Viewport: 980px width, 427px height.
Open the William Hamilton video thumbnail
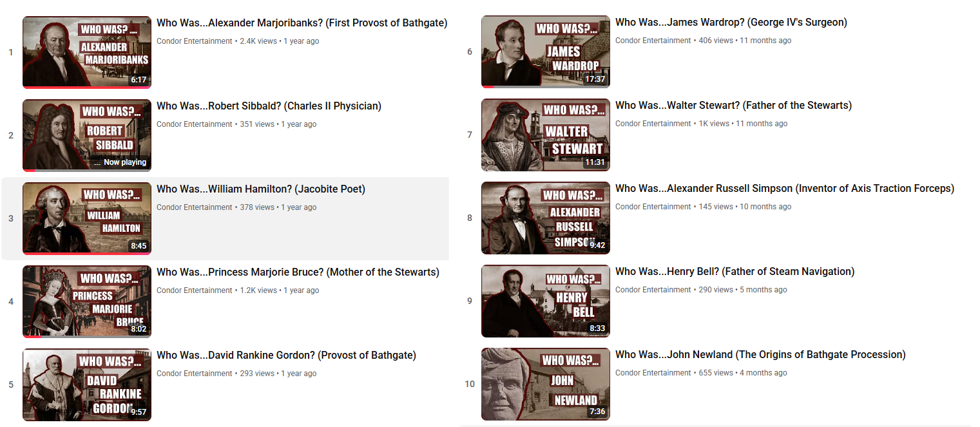[87, 218]
